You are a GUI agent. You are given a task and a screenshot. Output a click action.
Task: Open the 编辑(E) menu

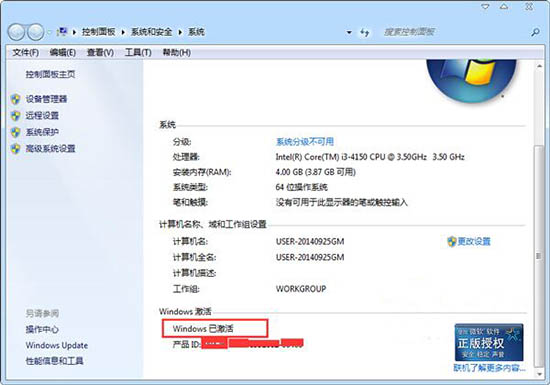click(x=63, y=53)
